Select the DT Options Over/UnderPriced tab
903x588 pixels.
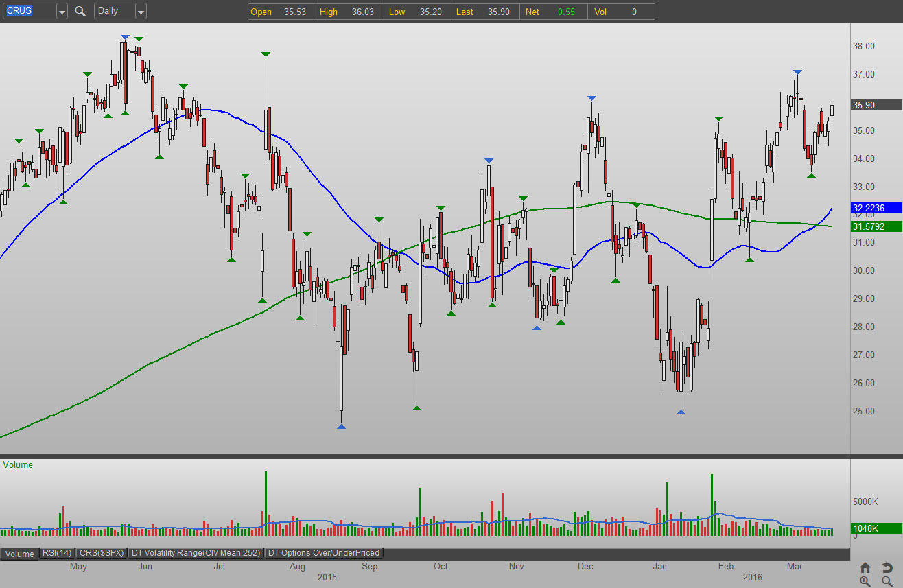(323, 553)
